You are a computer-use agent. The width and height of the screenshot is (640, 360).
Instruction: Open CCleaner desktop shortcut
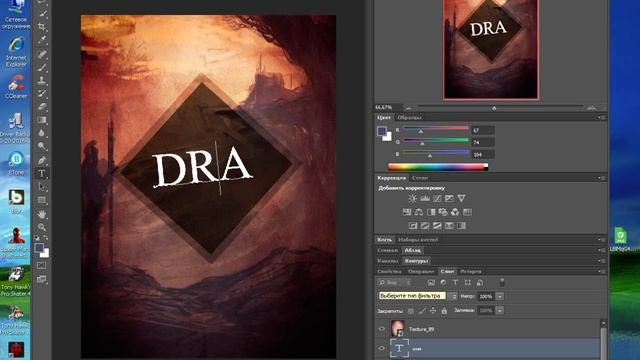16,87
